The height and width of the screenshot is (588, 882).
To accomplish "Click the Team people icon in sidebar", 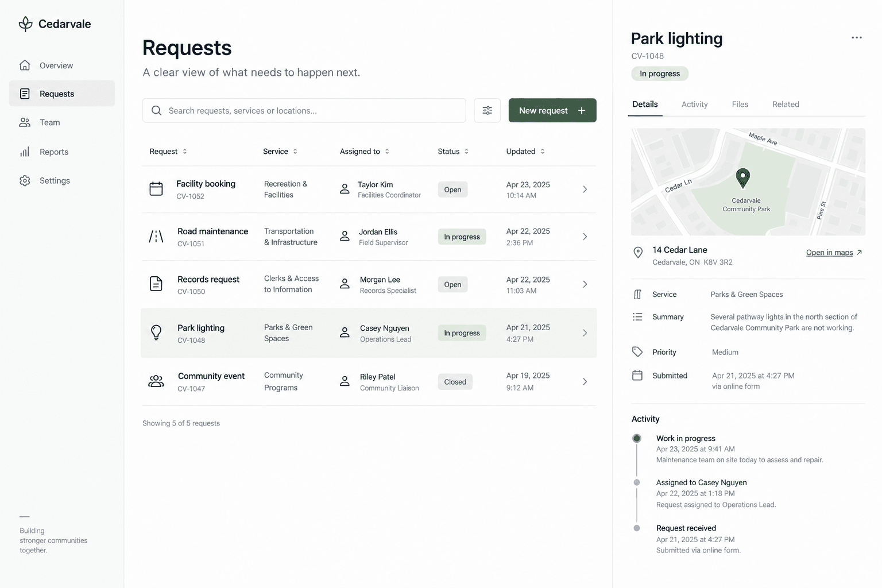I will point(25,122).
